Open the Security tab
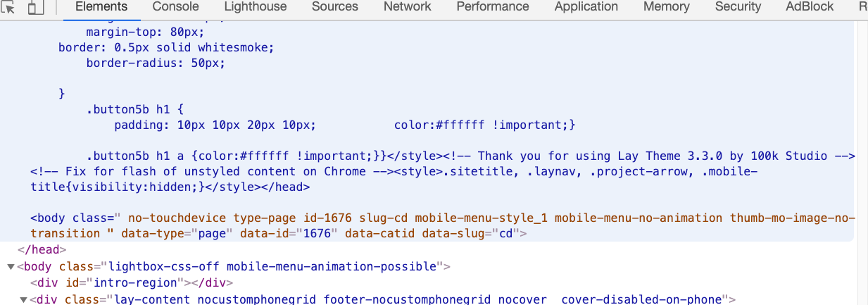 pos(738,7)
